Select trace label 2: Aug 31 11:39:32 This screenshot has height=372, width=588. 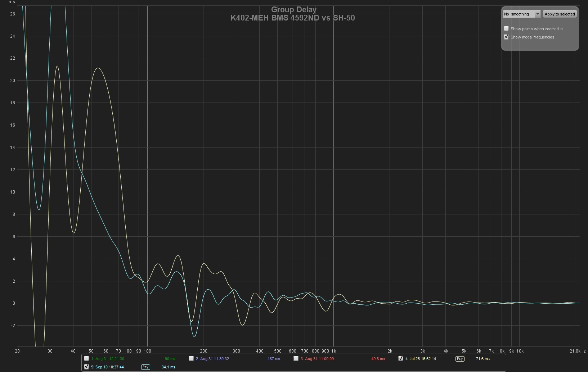pos(212,359)
